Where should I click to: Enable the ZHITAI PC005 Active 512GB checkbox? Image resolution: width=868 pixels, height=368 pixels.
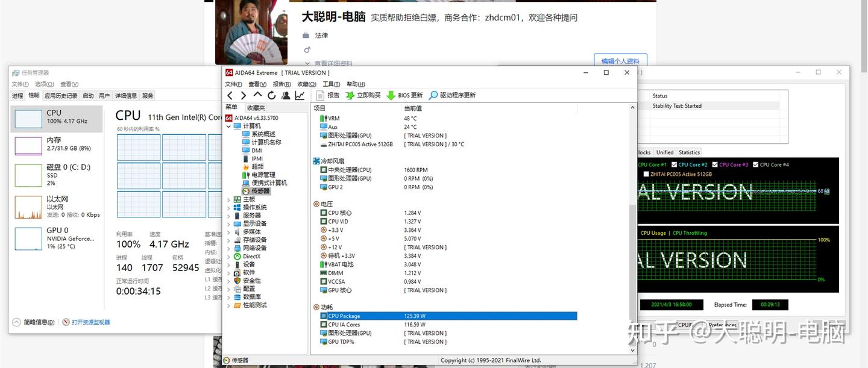[646, 174]
